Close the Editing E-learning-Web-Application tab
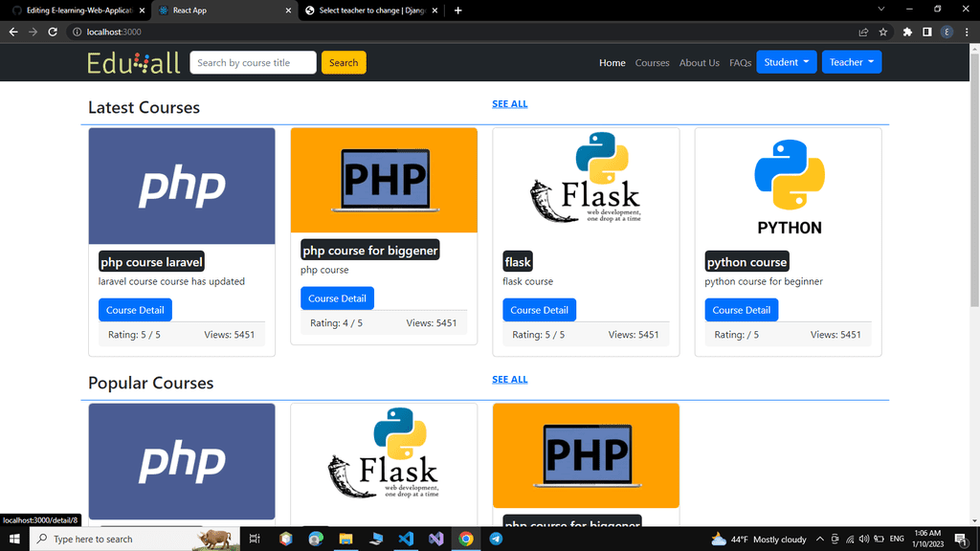This screenshot has height=551, width=980. [142, 10]
